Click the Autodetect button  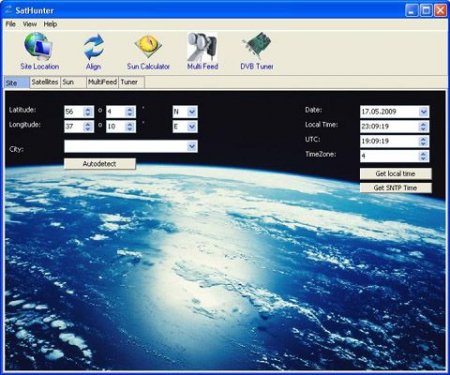click(x=100, y=164)
